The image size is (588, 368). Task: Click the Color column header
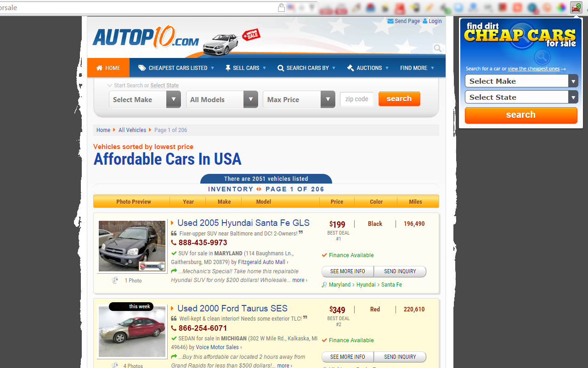(x=376, y=201)
